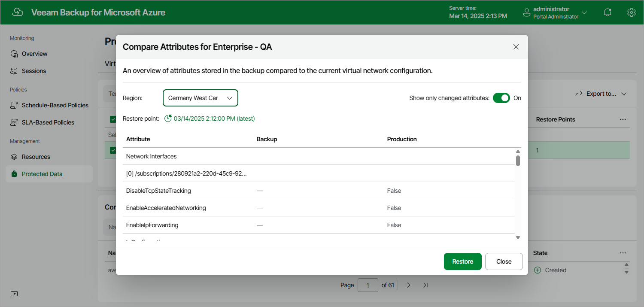644x307 pixels.
Task: Click the Sessions icon in sidebar
Action: click(14, 71)
